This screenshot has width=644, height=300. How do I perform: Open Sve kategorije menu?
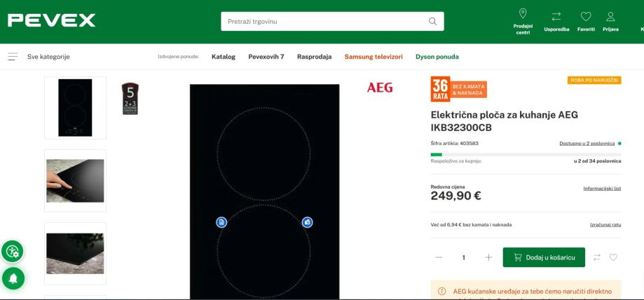(48, 57)
